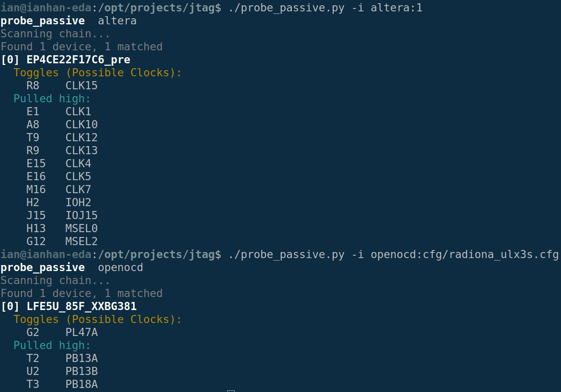Click the LFE5U_85F_XXBG381 device name
Image resolution: width=561 pixels, height=392 pixels.
point(81,306)
